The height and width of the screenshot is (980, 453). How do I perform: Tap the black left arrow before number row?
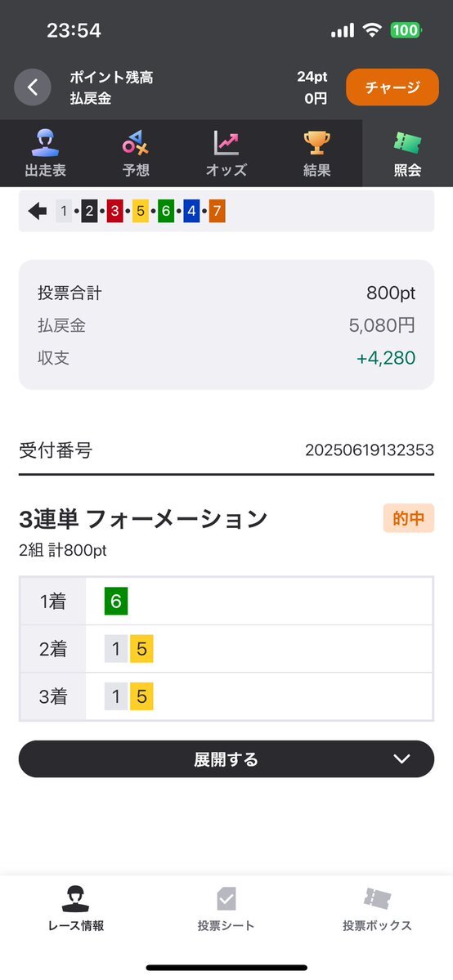click(38, 211)
